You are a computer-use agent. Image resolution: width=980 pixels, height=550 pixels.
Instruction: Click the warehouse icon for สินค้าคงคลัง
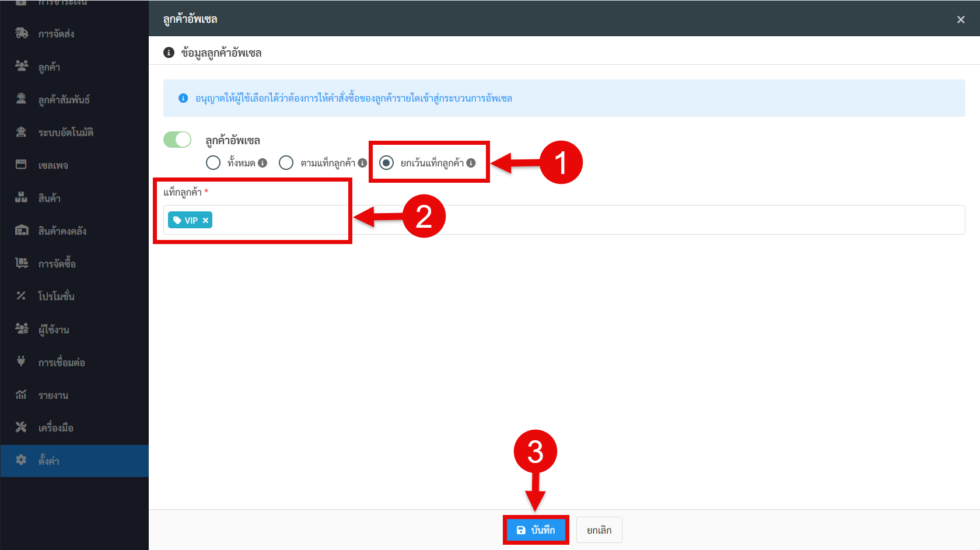point(22,231)
